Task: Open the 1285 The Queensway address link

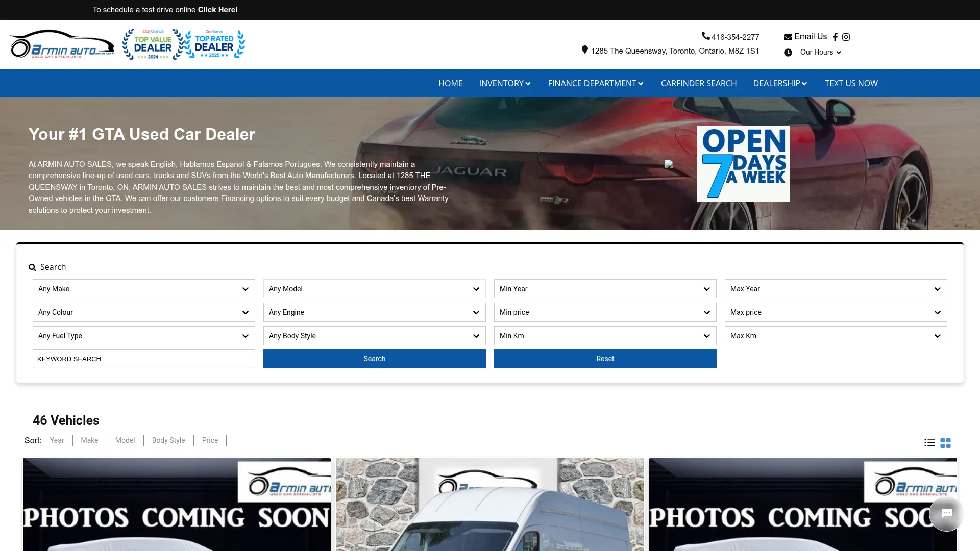Action: pyautogui.click(x=675, y=51)
